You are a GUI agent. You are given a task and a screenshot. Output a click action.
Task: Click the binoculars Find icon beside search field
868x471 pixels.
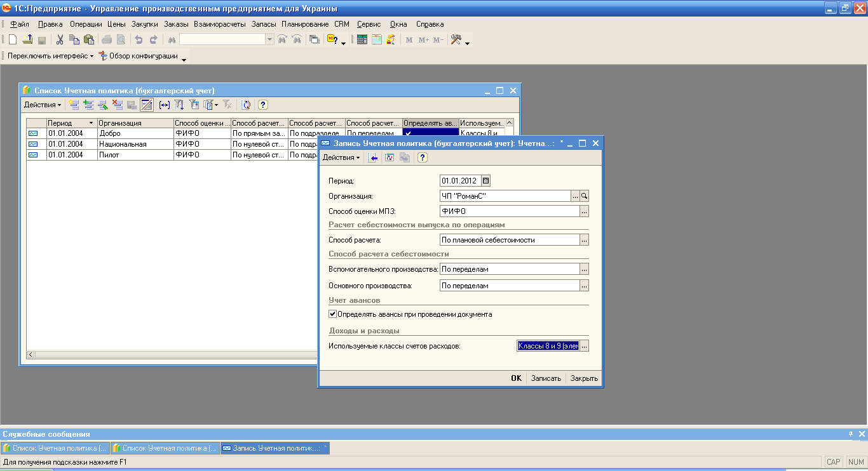[x=172, y=39]
